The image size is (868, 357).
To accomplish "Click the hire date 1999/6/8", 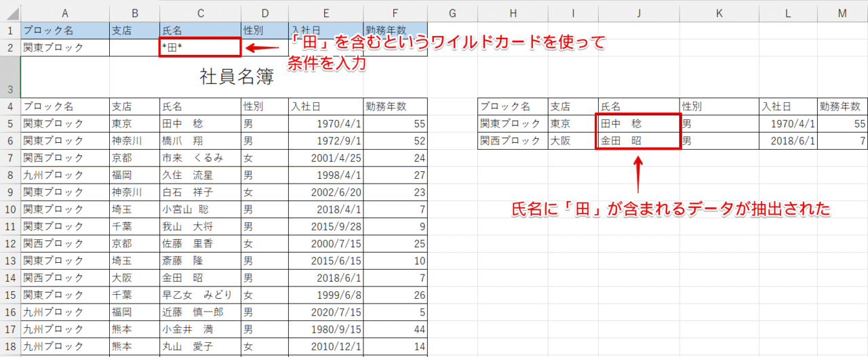I will tap(325, 295).
